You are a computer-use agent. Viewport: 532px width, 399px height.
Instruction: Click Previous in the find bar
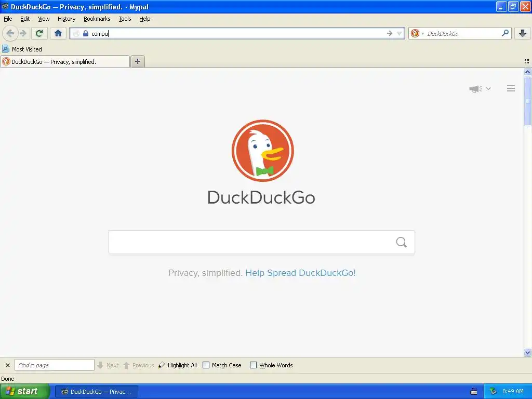pyautogui.click(x=139, y=365)
